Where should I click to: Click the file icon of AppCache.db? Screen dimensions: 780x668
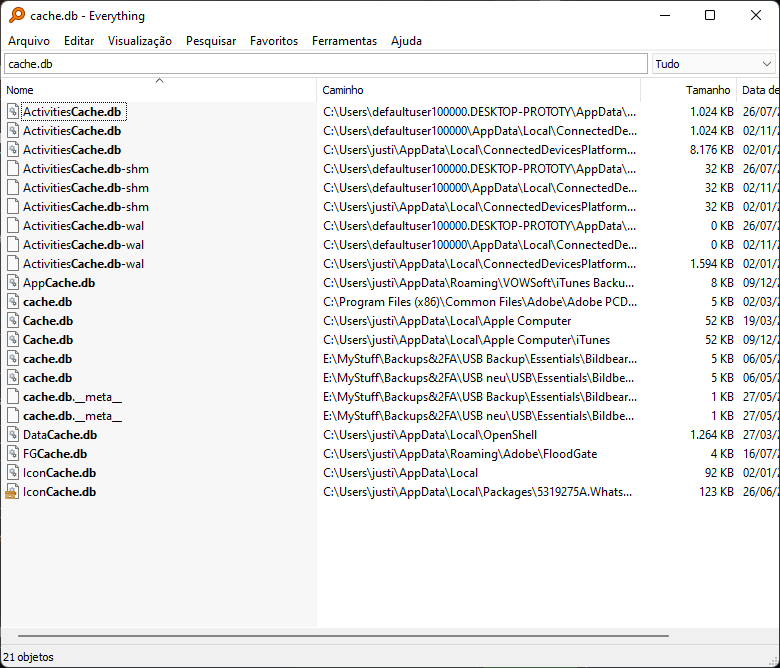pyautogui.click(x=13, y=283)
